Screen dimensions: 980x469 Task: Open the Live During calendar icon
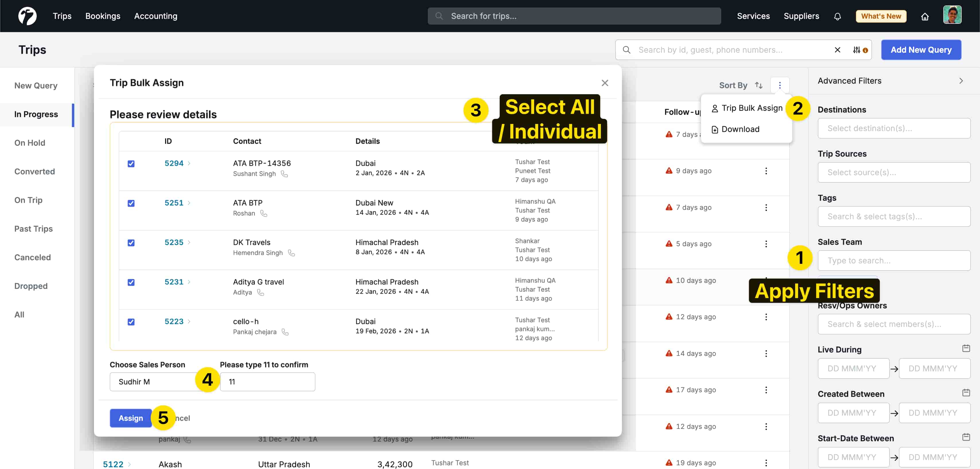(966, 348)
